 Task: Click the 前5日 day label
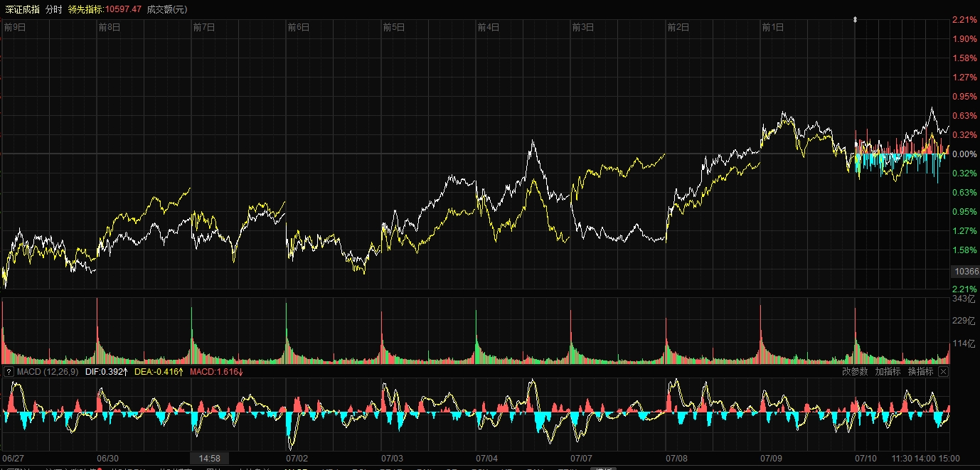coord(393,28)
